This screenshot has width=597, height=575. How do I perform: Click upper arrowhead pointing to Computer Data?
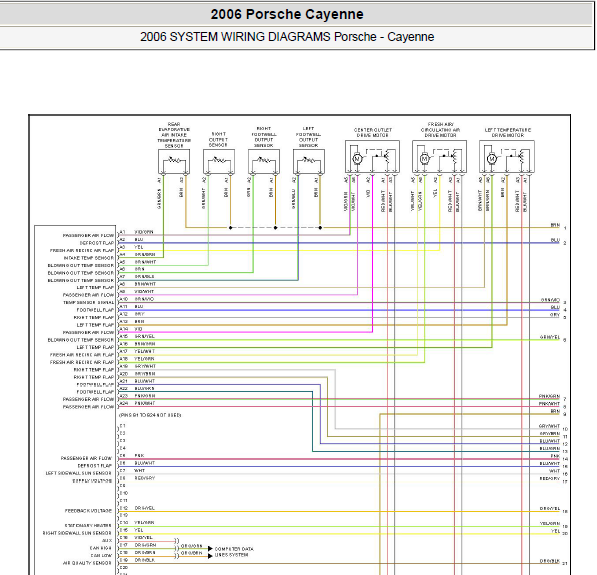click(x=210, y=549)
